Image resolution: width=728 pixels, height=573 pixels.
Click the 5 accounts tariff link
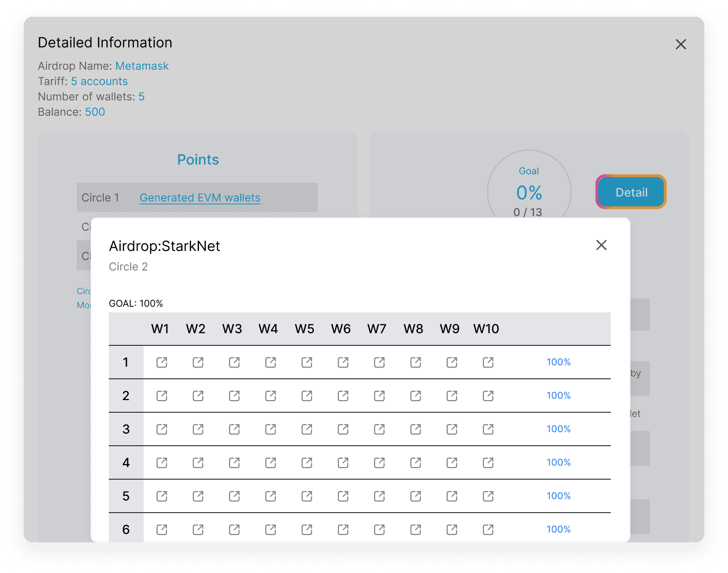click(x=99, y=81)
